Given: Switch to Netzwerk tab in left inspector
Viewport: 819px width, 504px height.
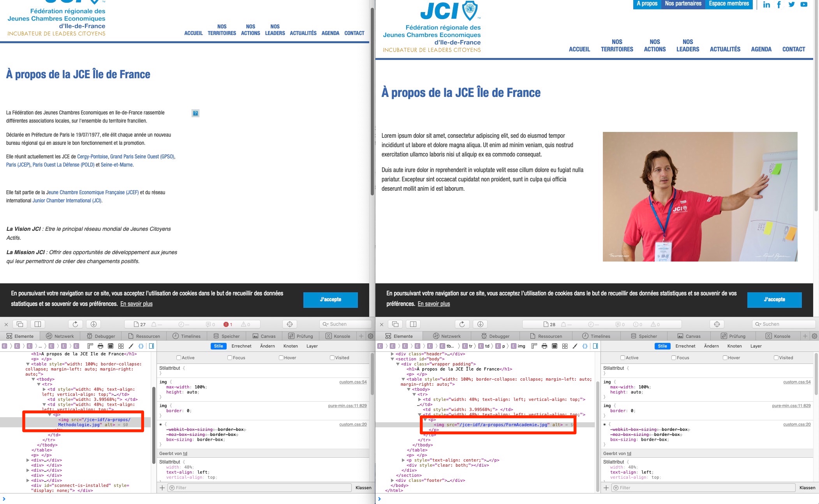Looking at the screenshot, I should click(60, 336).
